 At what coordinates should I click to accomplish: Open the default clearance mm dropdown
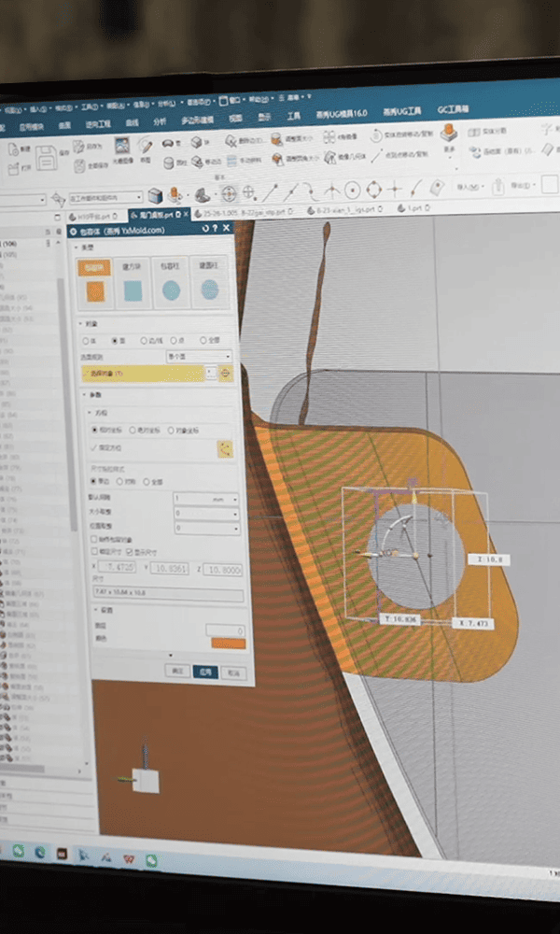pos(206,499)
